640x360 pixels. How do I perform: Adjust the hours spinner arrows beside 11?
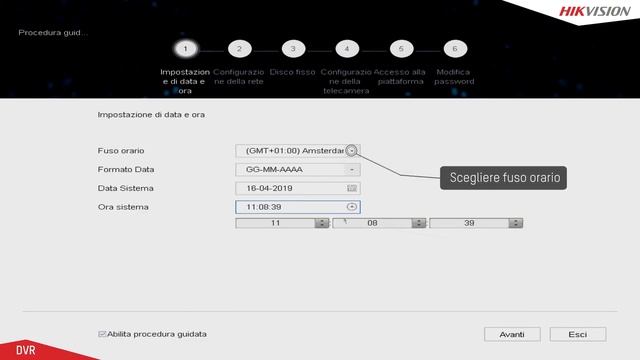pyautogui.click(x=322, y=223)
